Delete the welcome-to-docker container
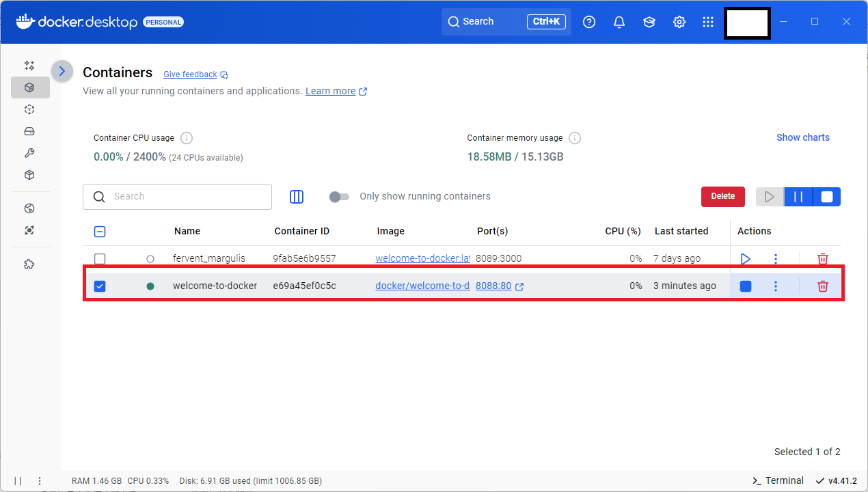868x492 pixels. pos(822,286)
